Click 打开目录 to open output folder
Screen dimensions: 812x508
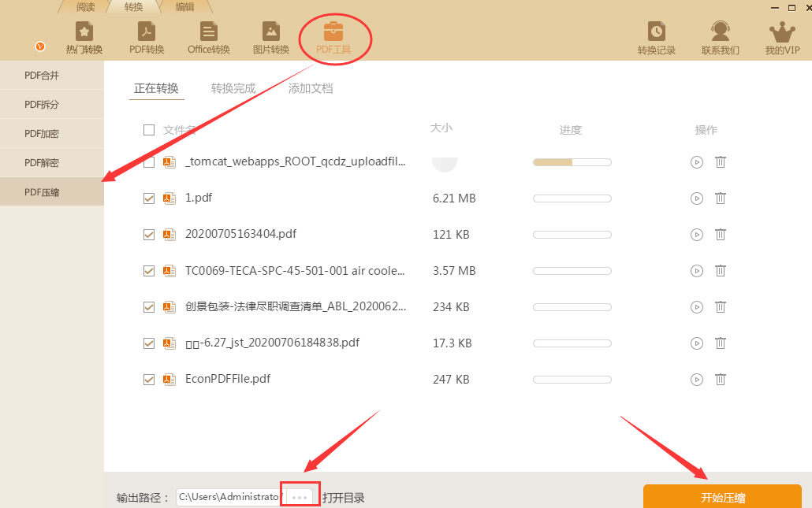pos(344,498)
